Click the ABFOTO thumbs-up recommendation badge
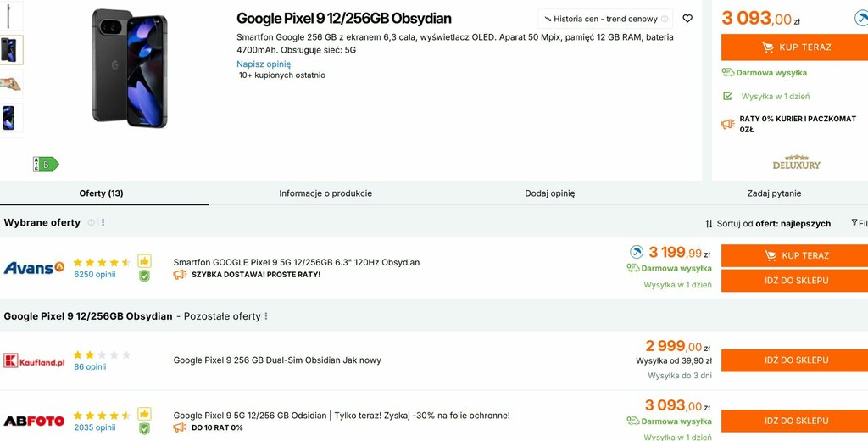This screenshot has height=441, width=868. 144,414
